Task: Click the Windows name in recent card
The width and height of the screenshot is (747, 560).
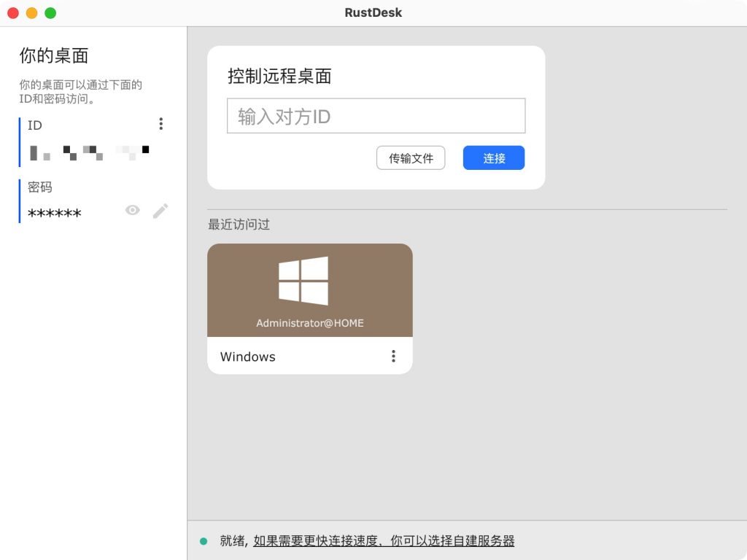Action: tap(248, 357)
